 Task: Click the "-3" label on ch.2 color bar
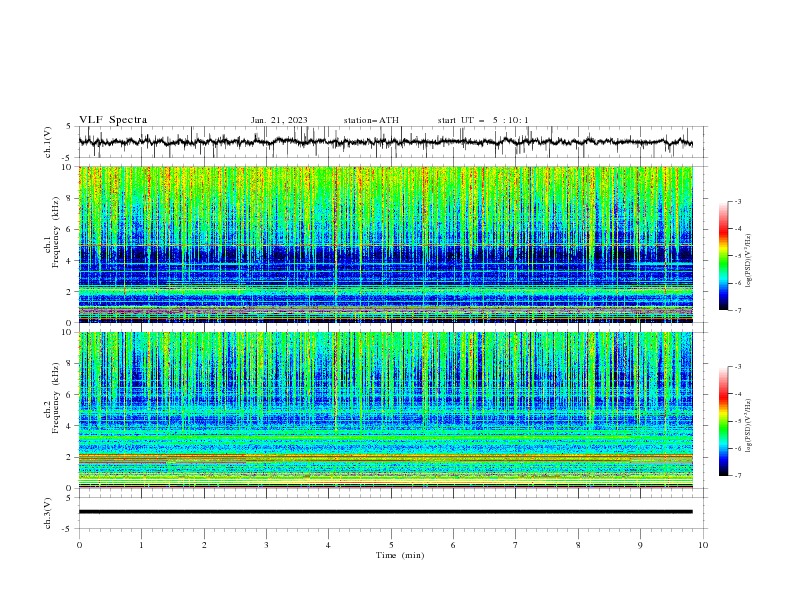(738, 367)
